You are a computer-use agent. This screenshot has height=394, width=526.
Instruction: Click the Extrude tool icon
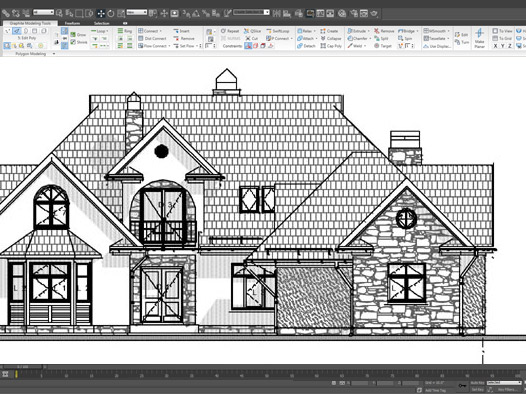350,31
